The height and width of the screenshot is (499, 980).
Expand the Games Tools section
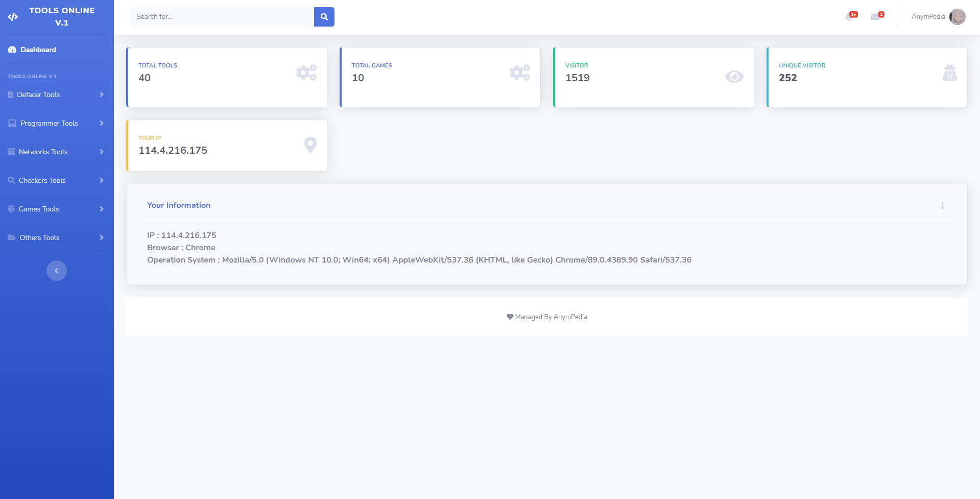tap(39, 209)
